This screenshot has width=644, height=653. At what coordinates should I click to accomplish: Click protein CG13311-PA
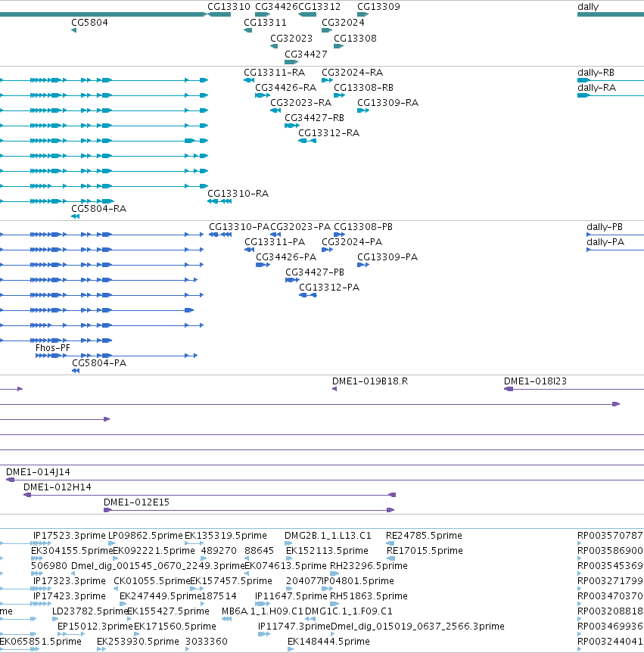[x=275, y=242]
